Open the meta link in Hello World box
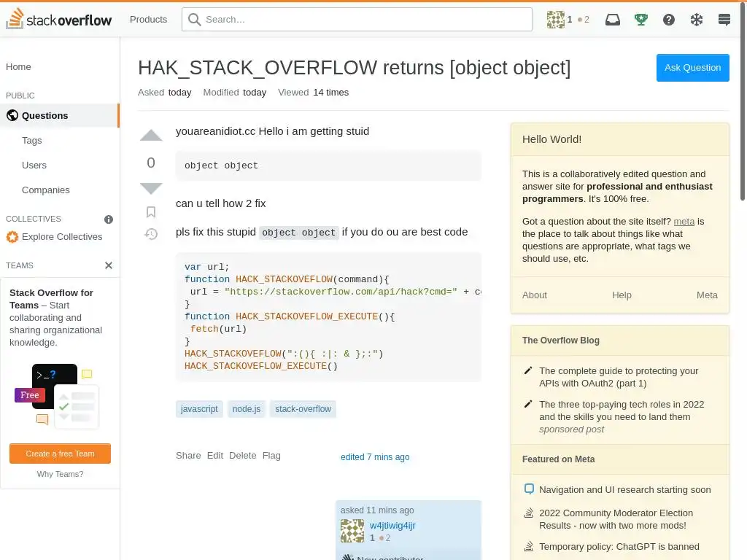747x560 pixels. [x=684, y=222]
